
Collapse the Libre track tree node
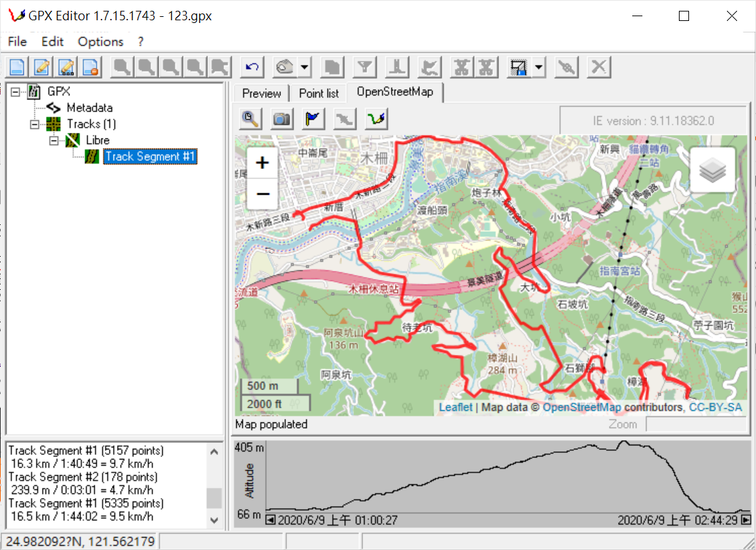(54, 141)
